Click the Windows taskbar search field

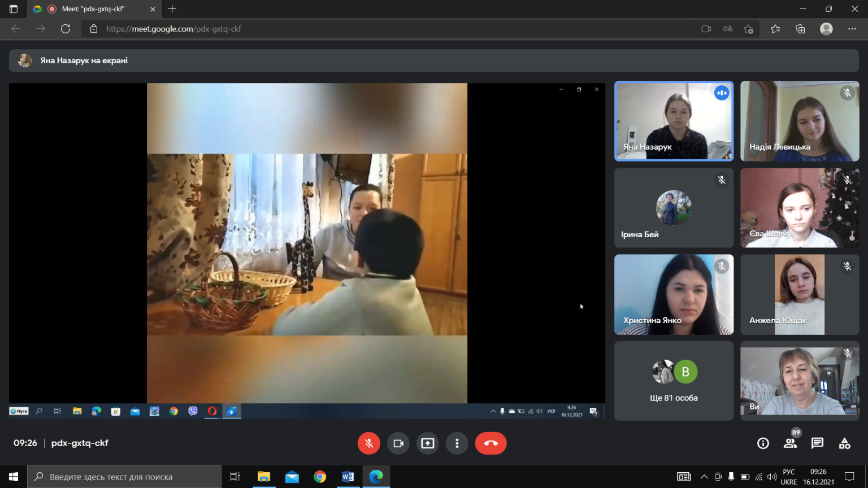pos(124,477)
